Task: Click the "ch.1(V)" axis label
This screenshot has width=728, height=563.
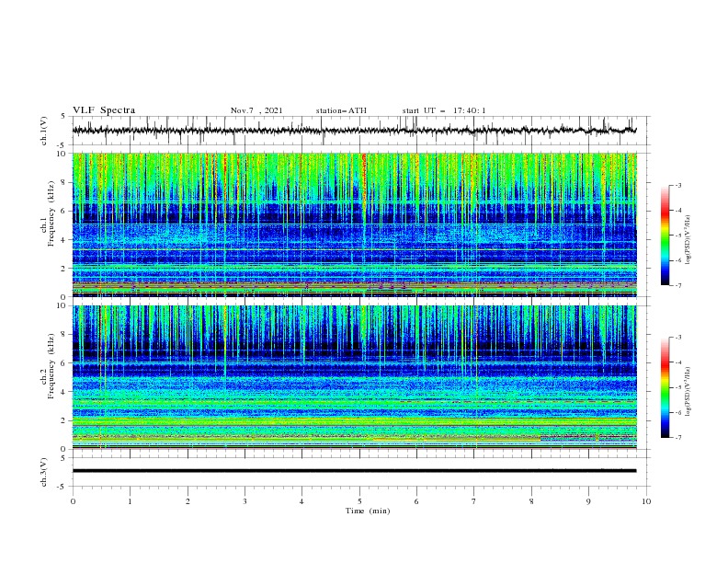Action: click(x=44, y=131)
